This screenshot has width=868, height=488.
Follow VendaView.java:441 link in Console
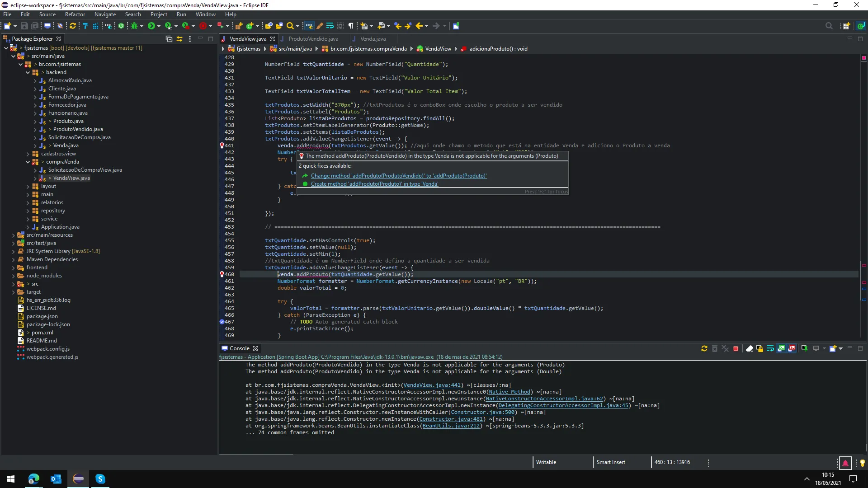click(432, 385)
